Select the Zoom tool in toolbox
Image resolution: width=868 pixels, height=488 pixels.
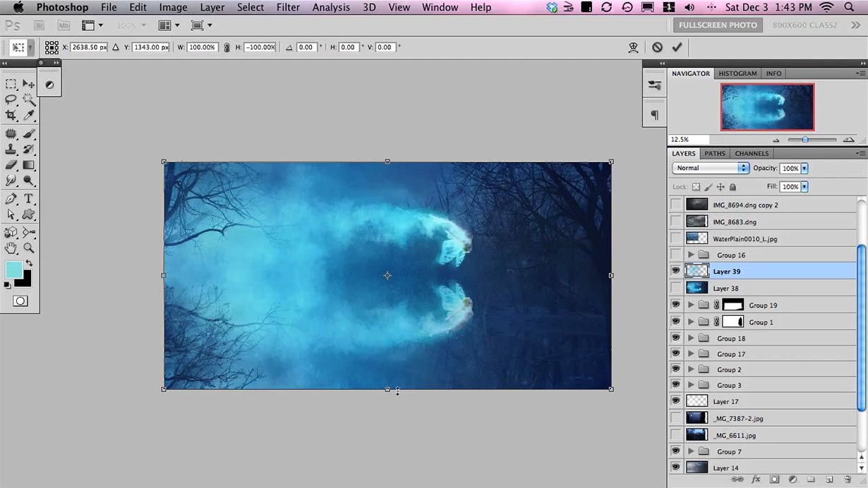[29, 248]
